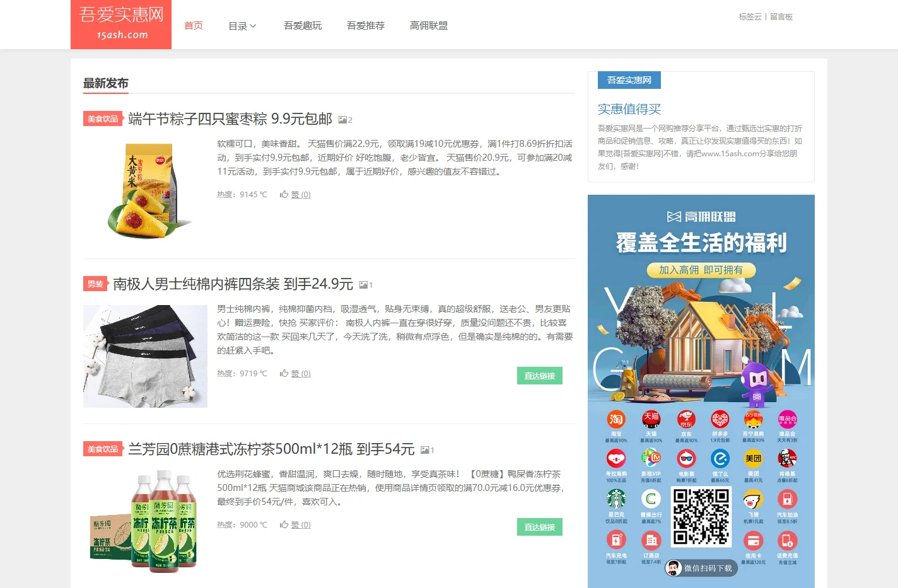
Task: Click 热度: 9719 ℃ text
Action: pyautogui.click(x=242, y=374)
